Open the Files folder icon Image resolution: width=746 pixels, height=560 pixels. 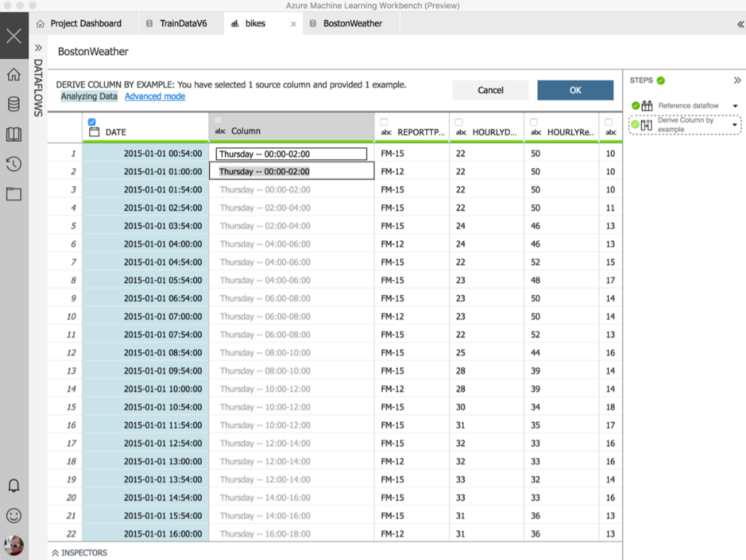point(13,194)
